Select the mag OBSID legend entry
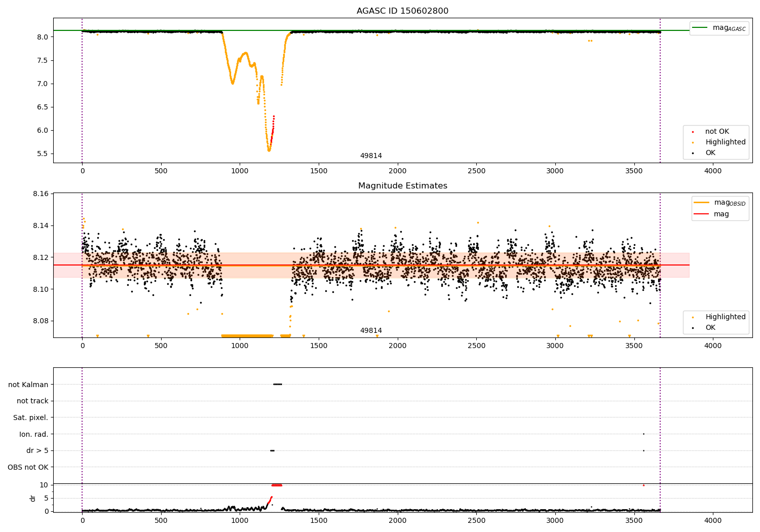 tap(720, 203)
